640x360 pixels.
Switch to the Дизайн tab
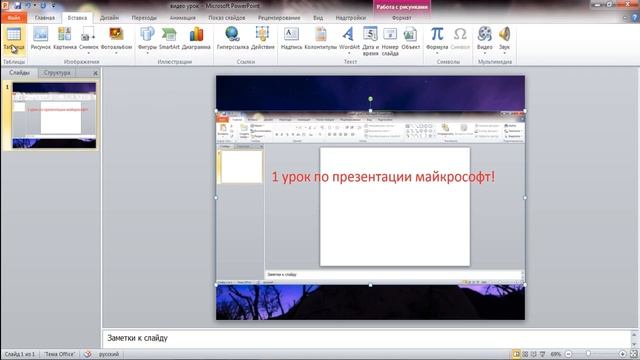109,18
